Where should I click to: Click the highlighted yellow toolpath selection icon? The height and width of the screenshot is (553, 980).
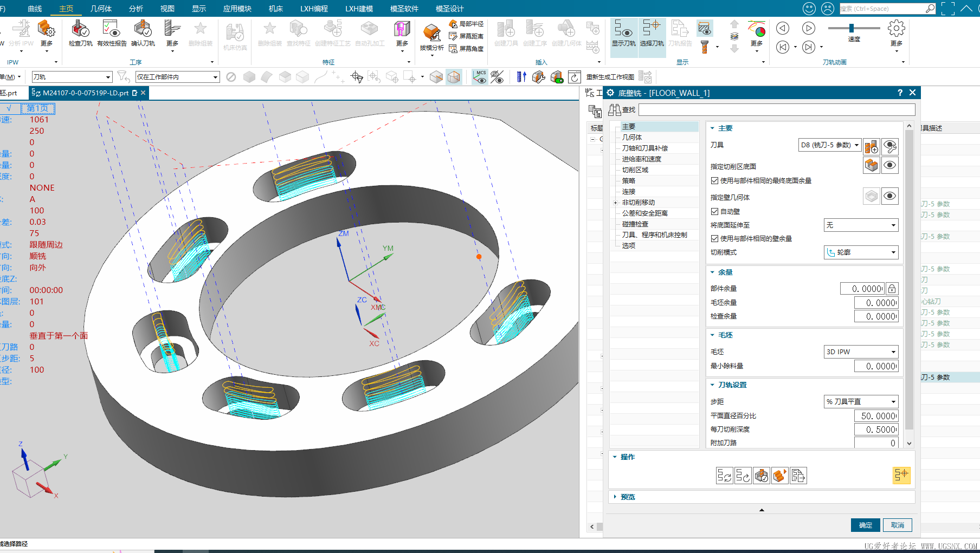click(901, 475)
